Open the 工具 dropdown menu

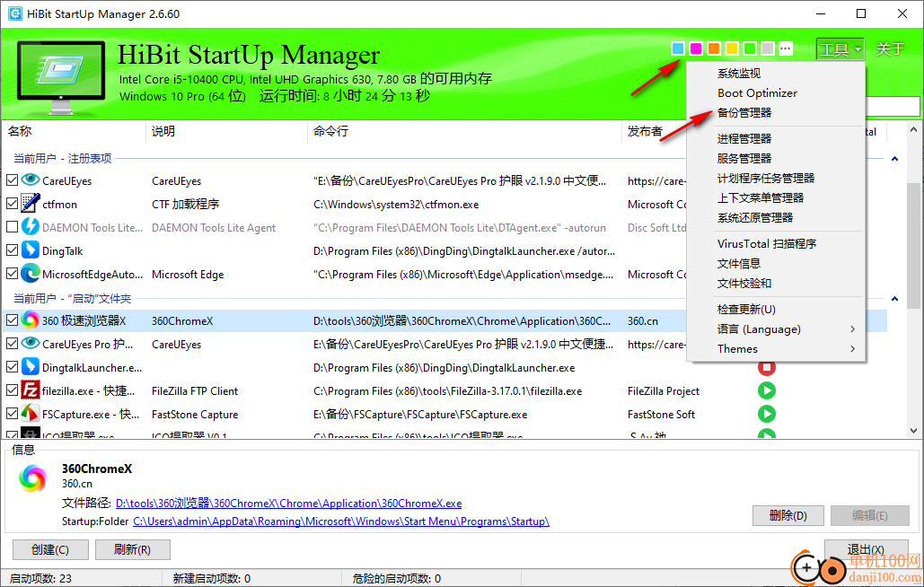point(840,48)
